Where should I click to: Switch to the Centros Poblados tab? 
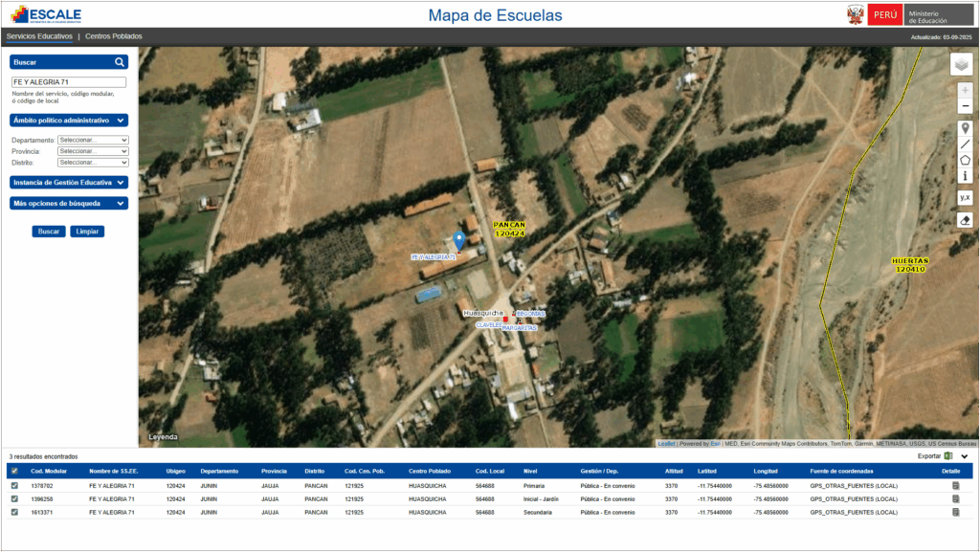[x=114, y=36]
